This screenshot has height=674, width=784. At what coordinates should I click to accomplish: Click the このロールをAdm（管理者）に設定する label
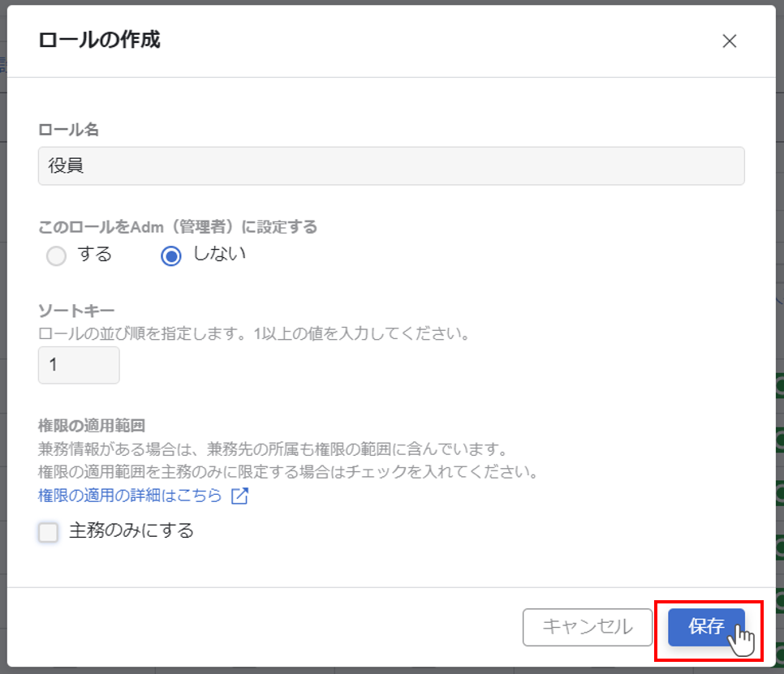pyautogui.click(x=178, y=227)
